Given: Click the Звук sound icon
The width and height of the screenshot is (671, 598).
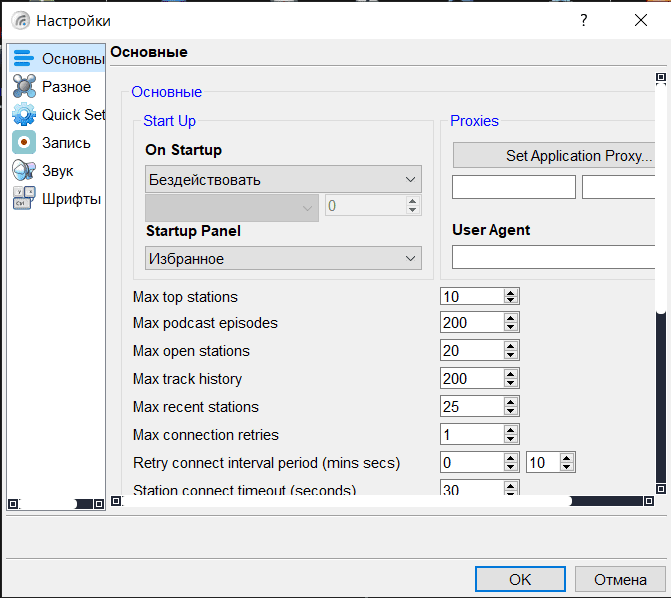Looking at the screenshot, I should 24,171.
